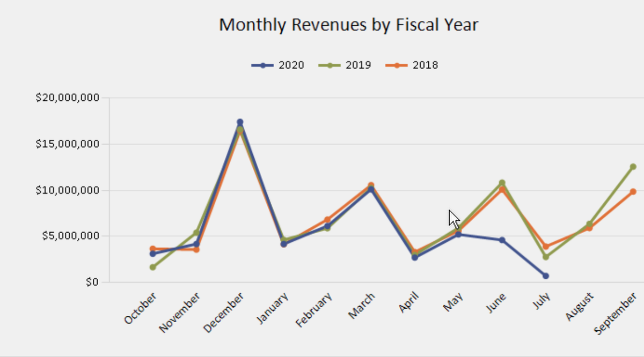Click the 2020 July data point
Image resolution: width=644 pixels, height=357 pixels.
coord(546,276)
